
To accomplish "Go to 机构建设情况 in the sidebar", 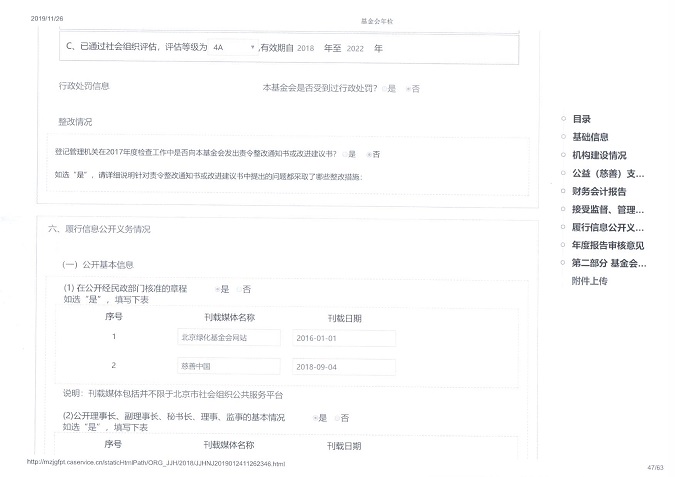I will [599, 155].
